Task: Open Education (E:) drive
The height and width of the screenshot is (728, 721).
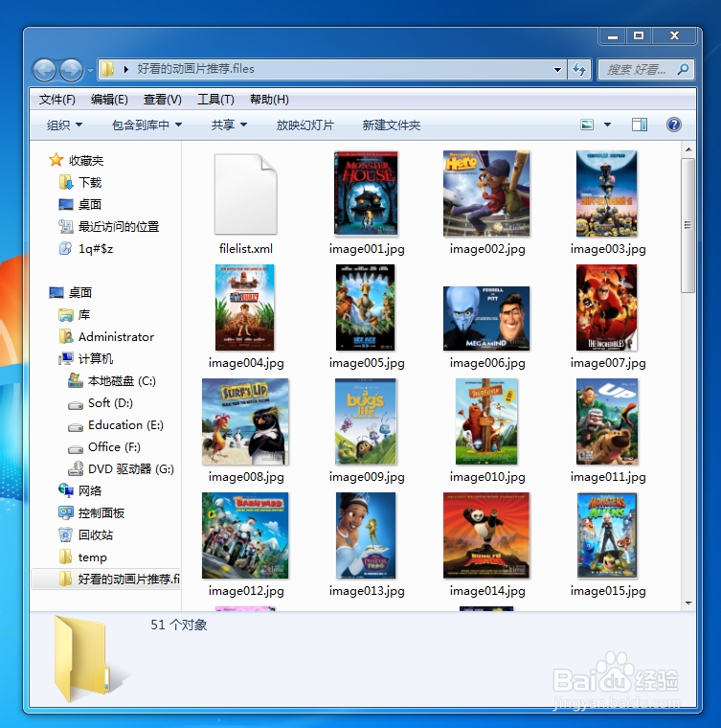Action: (116, 424)
